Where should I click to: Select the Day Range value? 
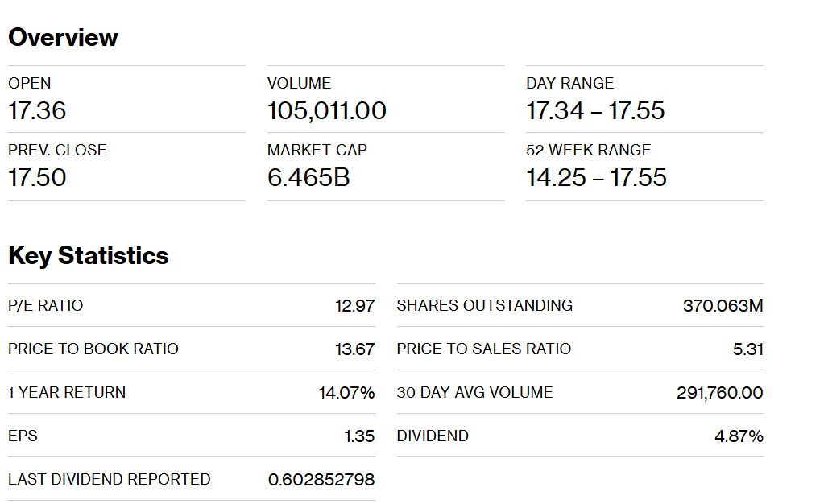click(x=595, y=111)
